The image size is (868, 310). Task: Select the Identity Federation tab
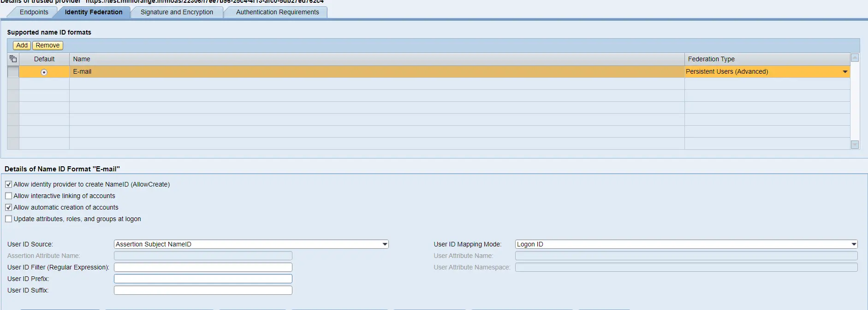[94, 12]
